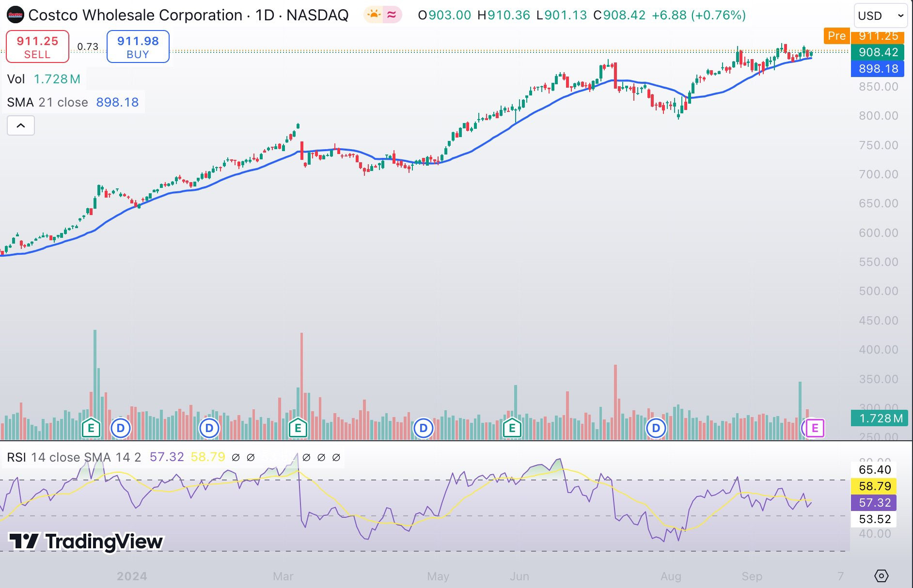Click the open value O903.00 in the header
Screen dimensions: 913x588
[444, 15]
